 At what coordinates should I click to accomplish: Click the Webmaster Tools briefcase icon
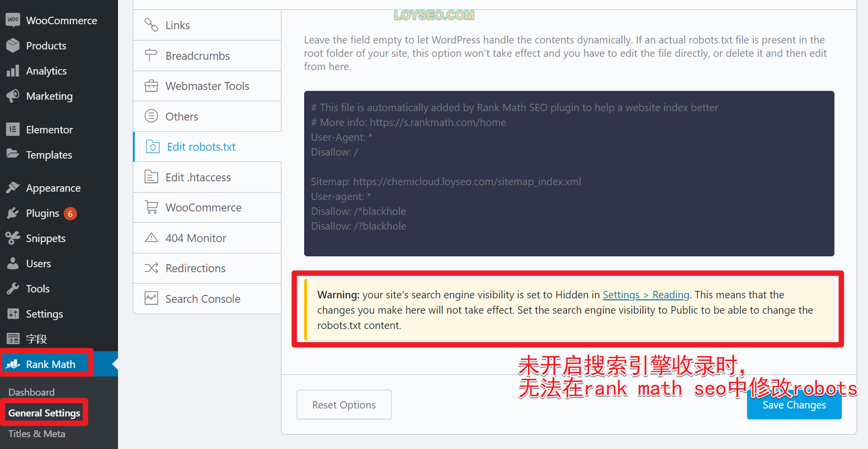[151, 86]
